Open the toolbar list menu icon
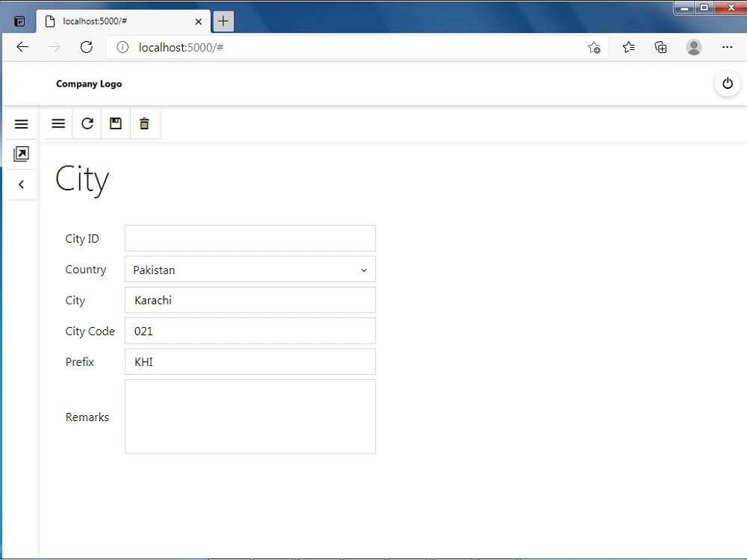Viewport: 747px width, 560px height. tap(58, 124)
